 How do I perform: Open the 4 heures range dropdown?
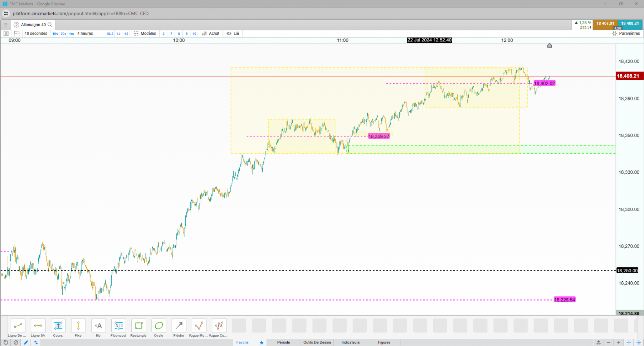tap(85, 34)
